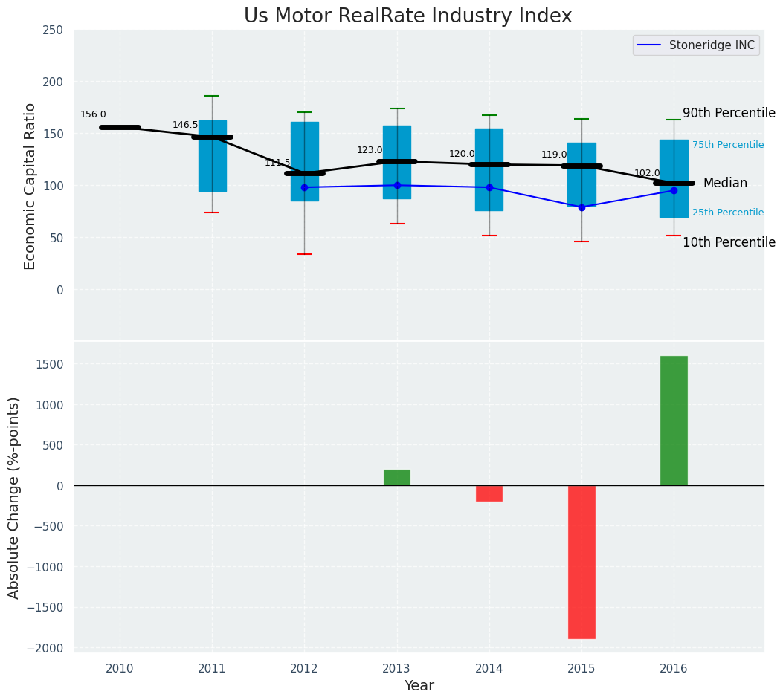Click the 10th Percentile annotation

click(x=729, y=243)
